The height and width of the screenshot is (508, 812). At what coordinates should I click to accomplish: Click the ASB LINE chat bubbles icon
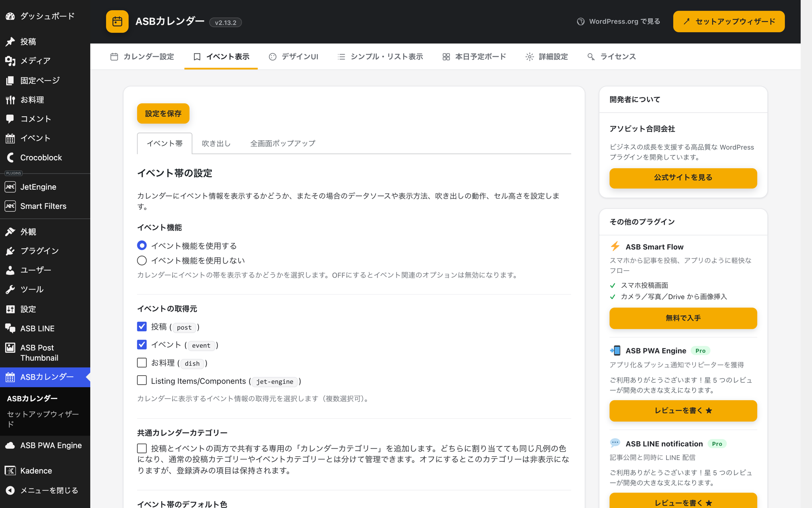pyautogui.click(x=10, y=328)
